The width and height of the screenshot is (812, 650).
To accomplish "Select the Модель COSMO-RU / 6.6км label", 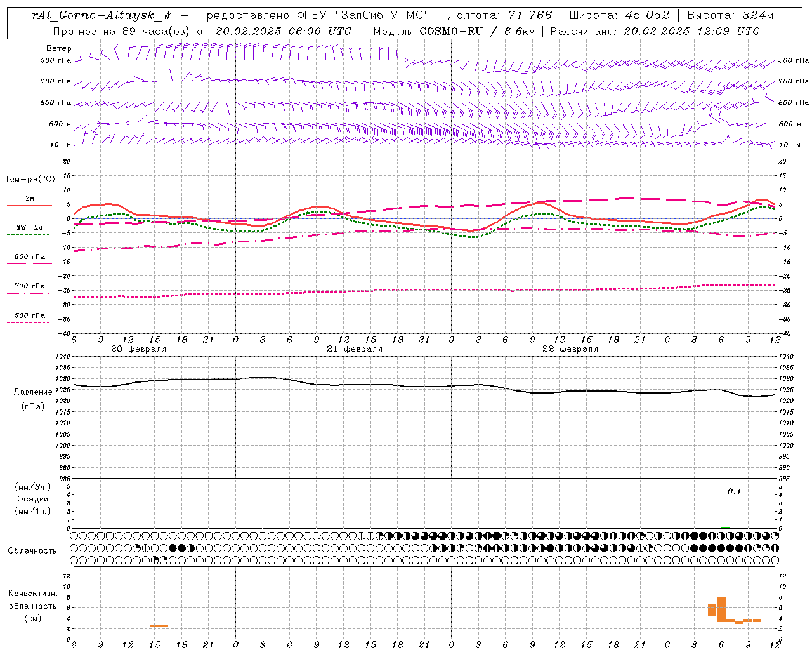I will coord(454,31).
